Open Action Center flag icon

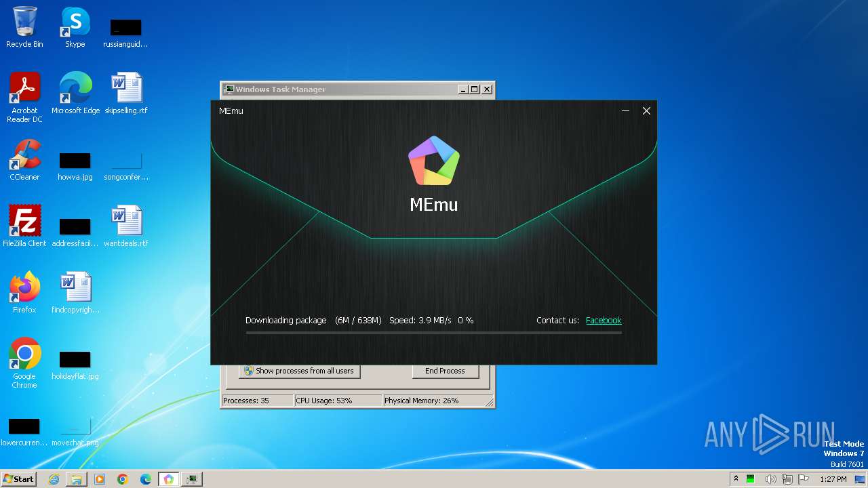click(x=804, y=479)
